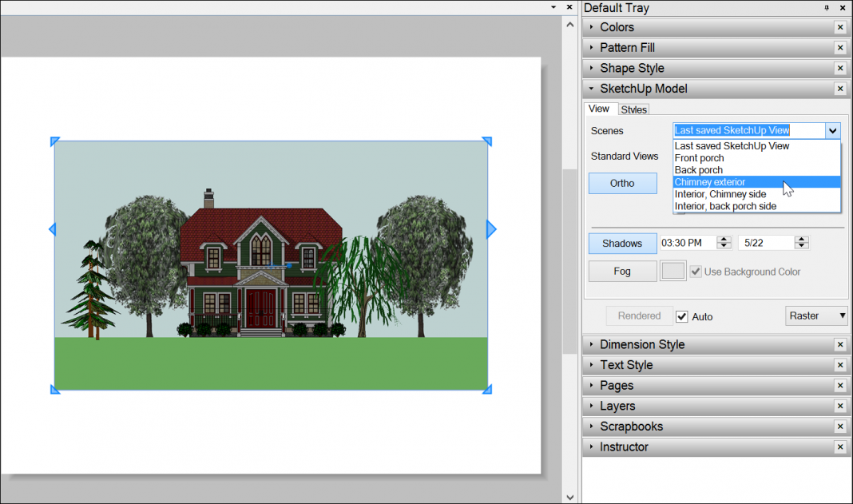Close the Dimension Style panel
Screen dimensions: 853x504
coord(839,344)
